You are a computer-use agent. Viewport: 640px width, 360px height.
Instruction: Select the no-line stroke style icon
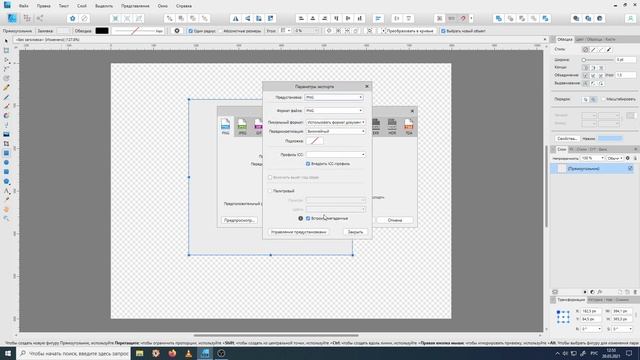coord(585,49)
